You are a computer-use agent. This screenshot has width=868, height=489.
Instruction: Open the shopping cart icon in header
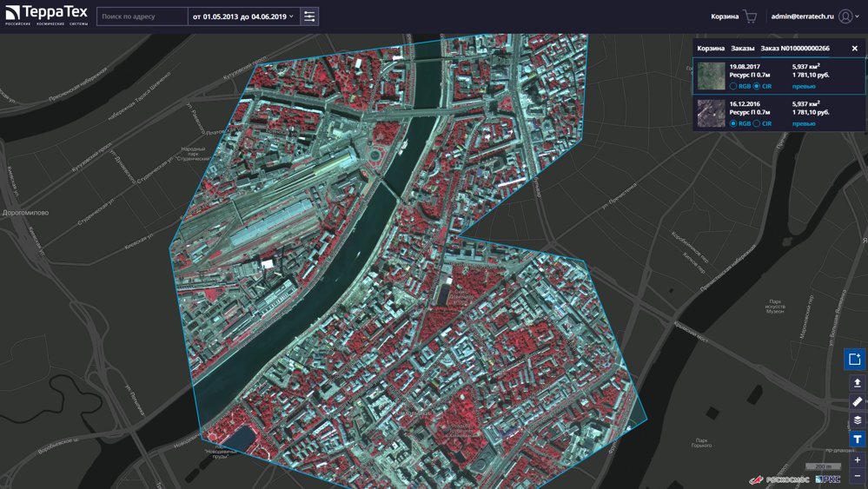pos(750,17)
